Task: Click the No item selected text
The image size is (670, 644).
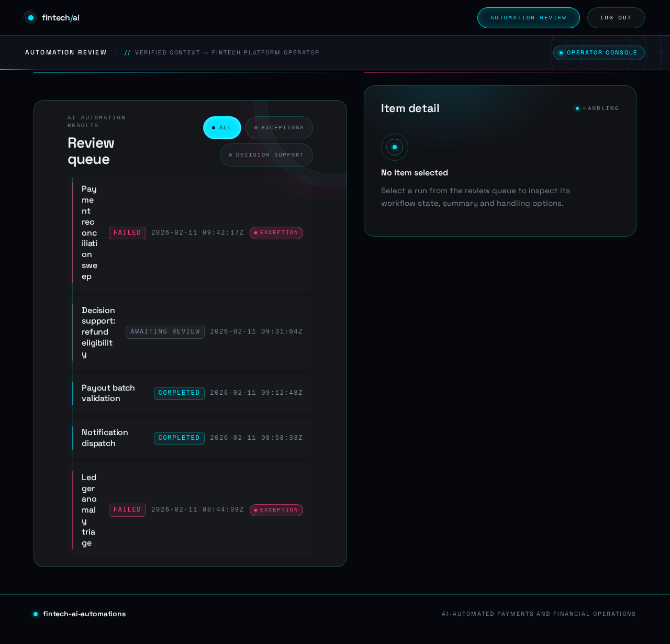Action: click(415, 173)
